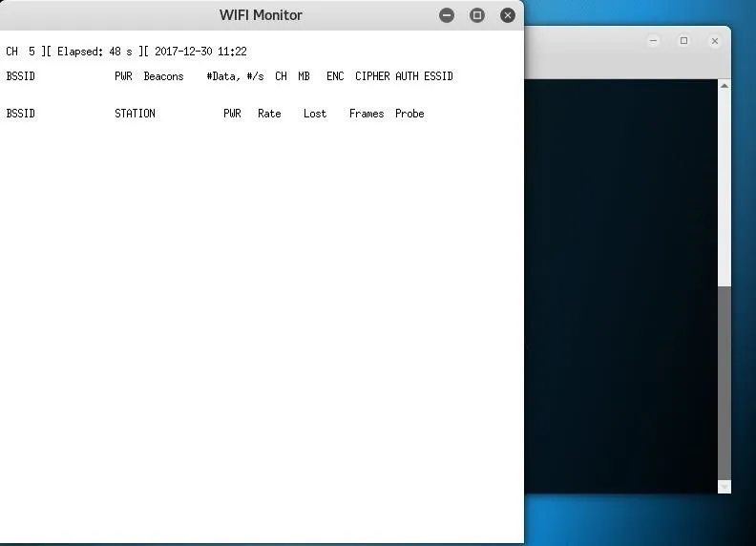Click the "CIPHER" column header

372,76
